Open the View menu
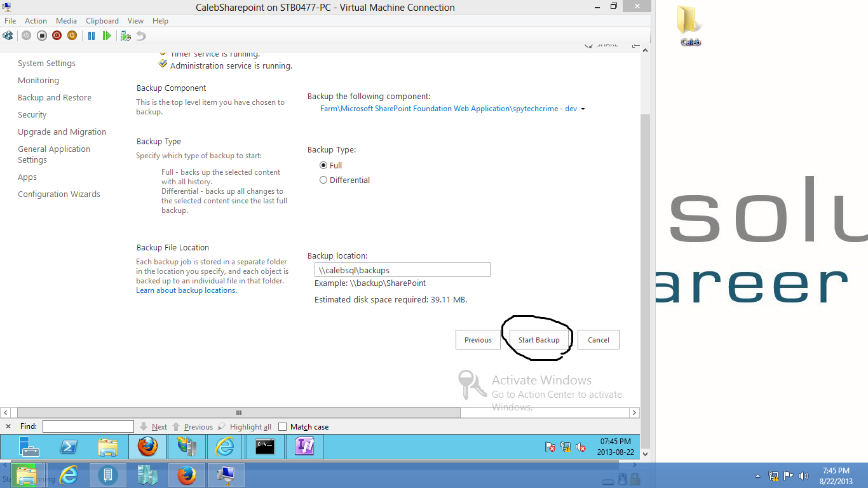The width and height of the screenshot is (868, 488). 136,21
